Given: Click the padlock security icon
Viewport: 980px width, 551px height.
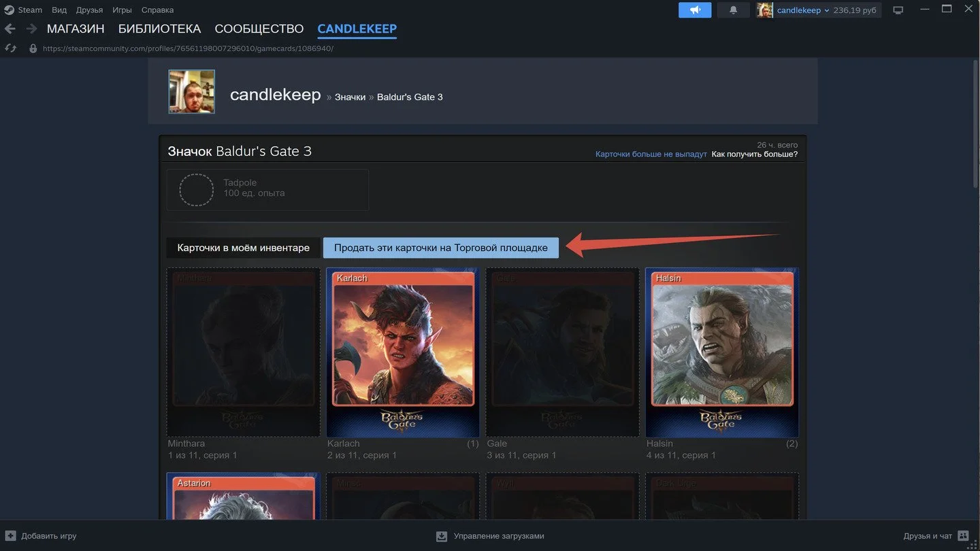Looking at the screenshot, I should click(33, 48).
